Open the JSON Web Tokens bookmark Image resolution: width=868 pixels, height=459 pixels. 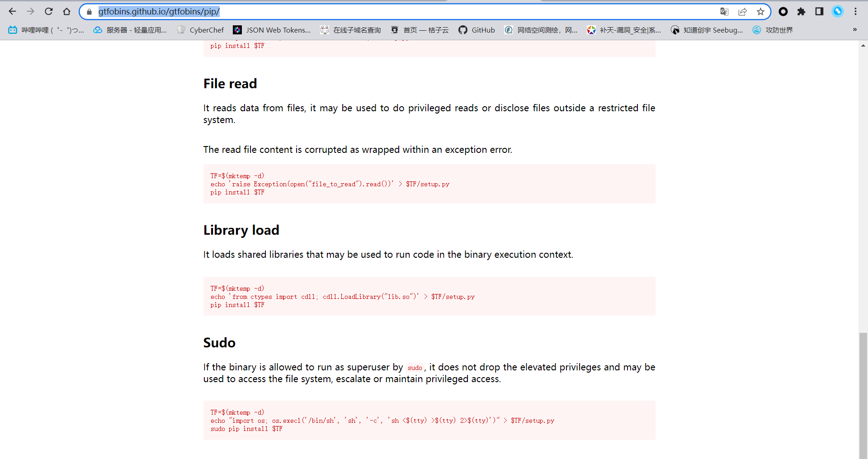[272, 30]
